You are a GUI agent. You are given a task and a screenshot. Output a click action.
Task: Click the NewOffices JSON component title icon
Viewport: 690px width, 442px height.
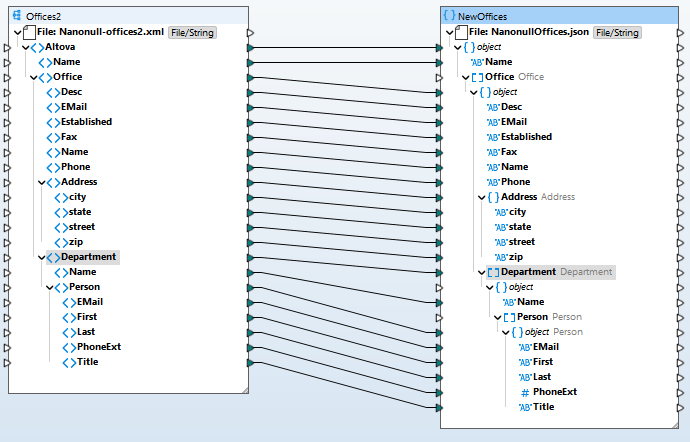pyautogui.click(x=449, y=16)
